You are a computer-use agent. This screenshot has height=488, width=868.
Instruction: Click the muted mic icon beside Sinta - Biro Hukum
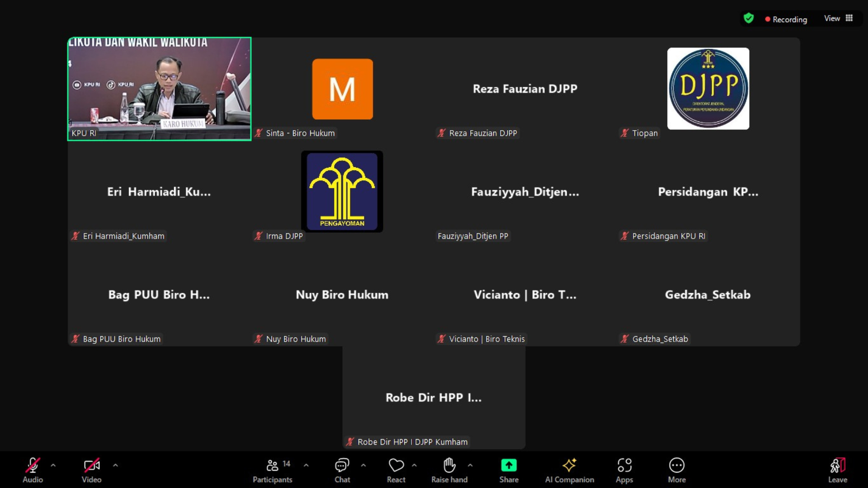[x=259, y=133]
